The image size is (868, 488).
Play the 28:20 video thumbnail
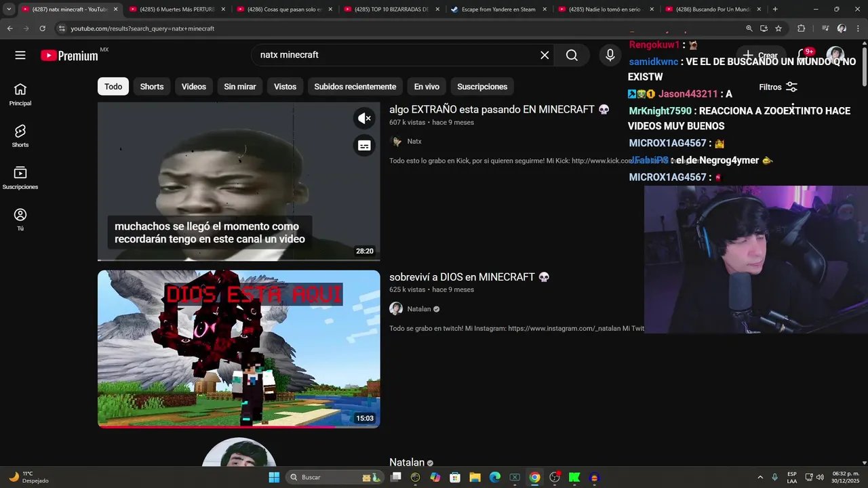[239, 182]
